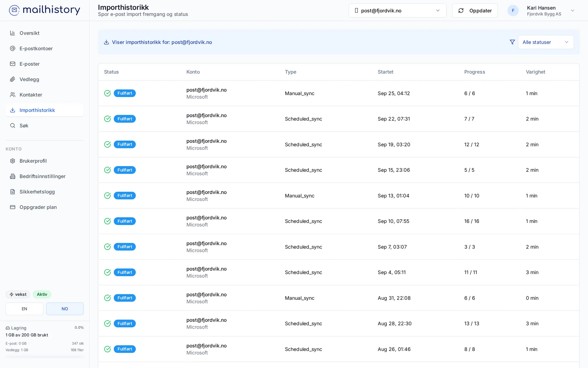Image resolution: width=588 pixels, height=368 pixels.
Task: Click the lightning icon in vekst badge
Action: tap(11, 294)
